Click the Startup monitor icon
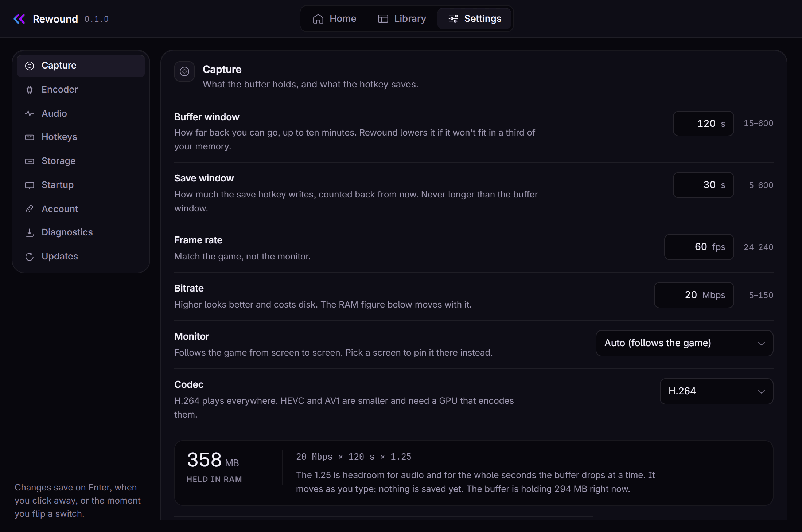This screenshot has height=532, width=802. pyautogui.click(x=30, y=185)
